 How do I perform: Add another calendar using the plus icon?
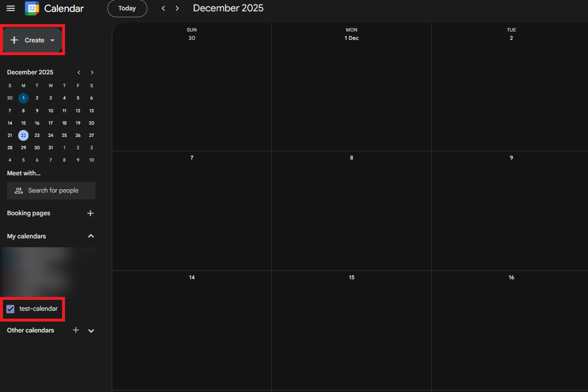click(x=75, y=330)
